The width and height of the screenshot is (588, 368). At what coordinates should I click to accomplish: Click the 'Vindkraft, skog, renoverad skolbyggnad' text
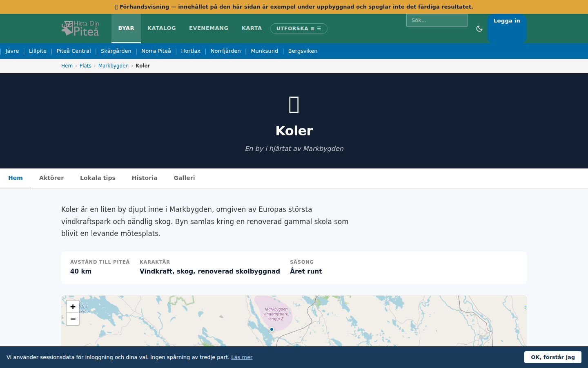coord(210,272)
